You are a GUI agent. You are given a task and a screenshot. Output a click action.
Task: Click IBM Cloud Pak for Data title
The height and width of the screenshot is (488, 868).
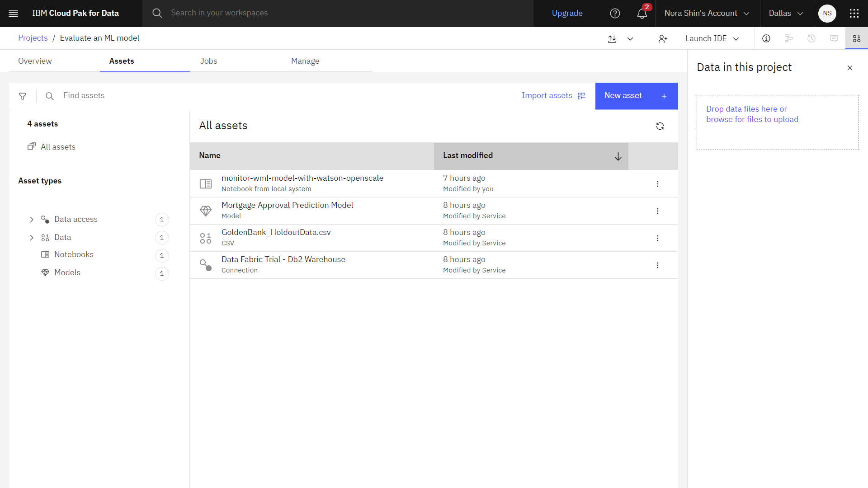coord(75,13)
